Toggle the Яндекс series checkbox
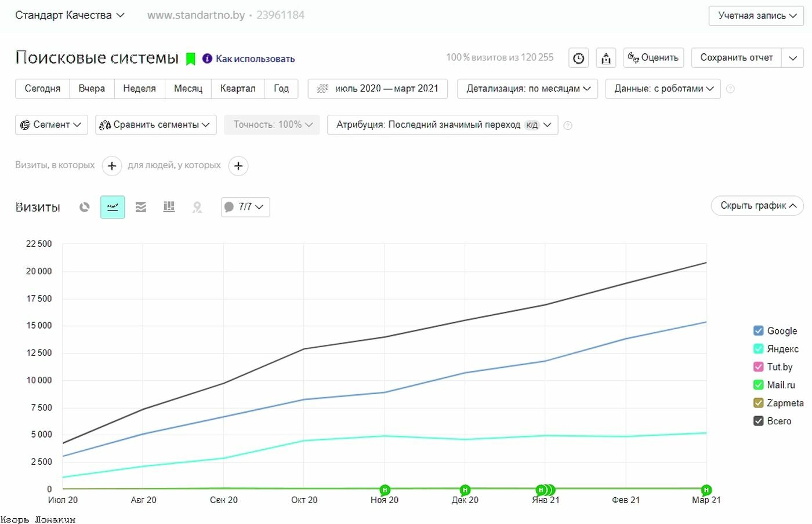Viewport: 812px width, 524px height. pyautogui.click(x=758, y=348)
